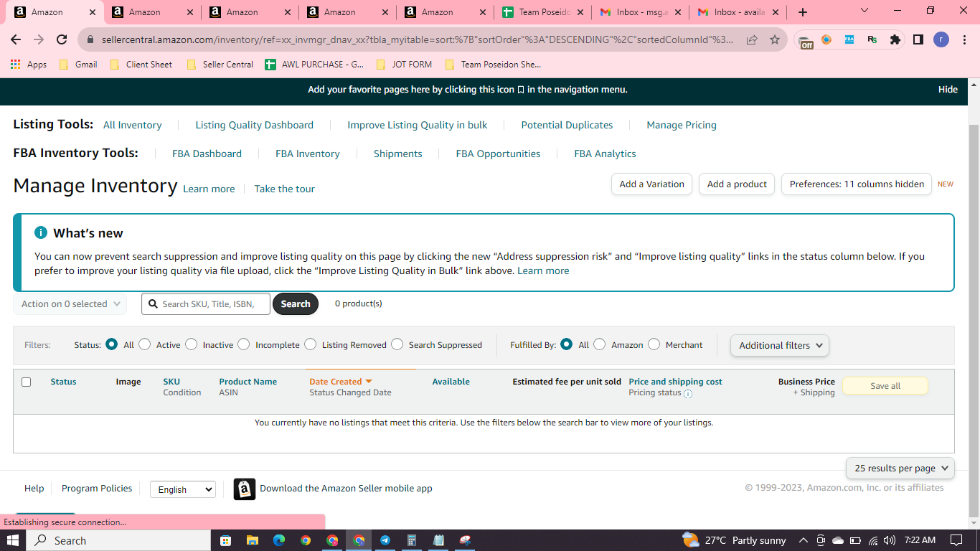The height and width of the screenshot is (551, 980).
Task: Click the yellow Save all button
Action: [x=885, y=386]
